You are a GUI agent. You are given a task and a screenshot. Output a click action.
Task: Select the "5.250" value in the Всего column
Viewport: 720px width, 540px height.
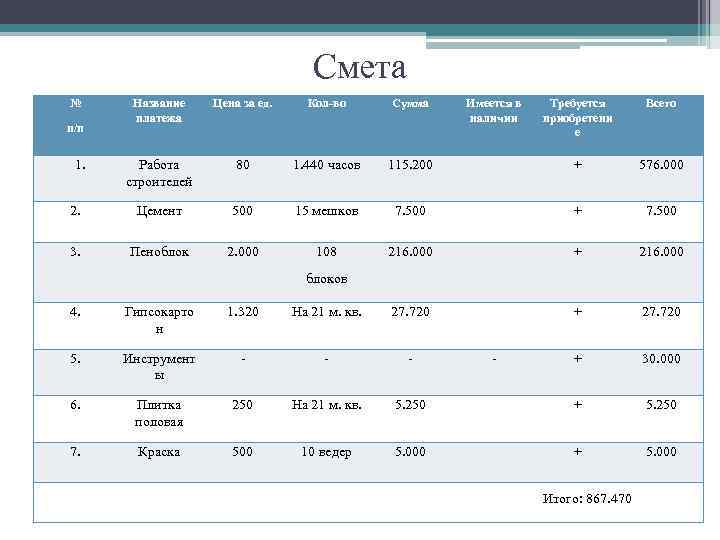tap(661, 405)
